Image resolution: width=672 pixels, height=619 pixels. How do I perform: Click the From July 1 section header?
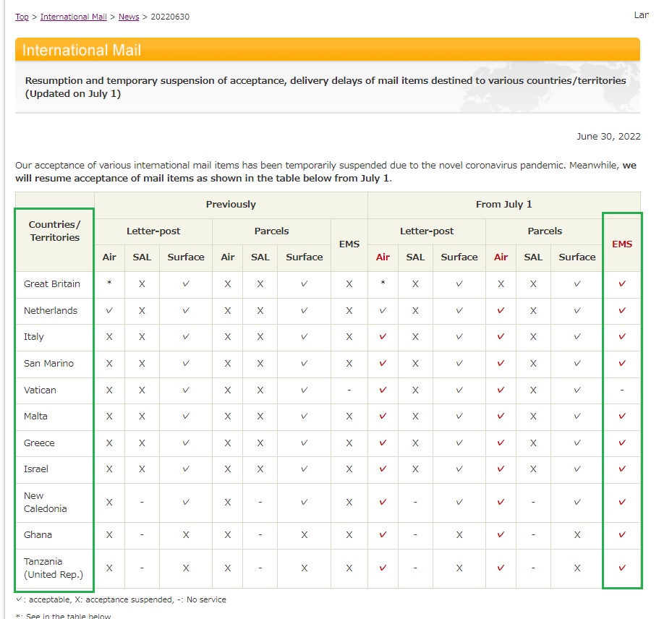pos(503,205)
